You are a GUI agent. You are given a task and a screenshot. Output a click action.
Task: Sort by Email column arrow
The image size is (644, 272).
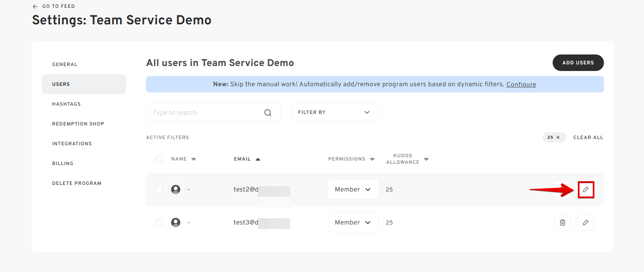click(x=258, y=159)
